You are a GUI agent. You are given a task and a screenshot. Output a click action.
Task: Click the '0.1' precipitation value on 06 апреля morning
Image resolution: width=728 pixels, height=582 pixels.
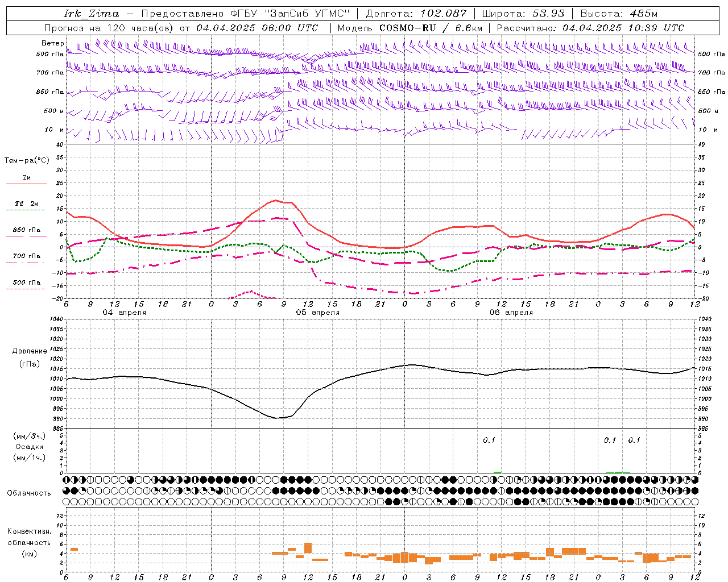click(489, 440)
